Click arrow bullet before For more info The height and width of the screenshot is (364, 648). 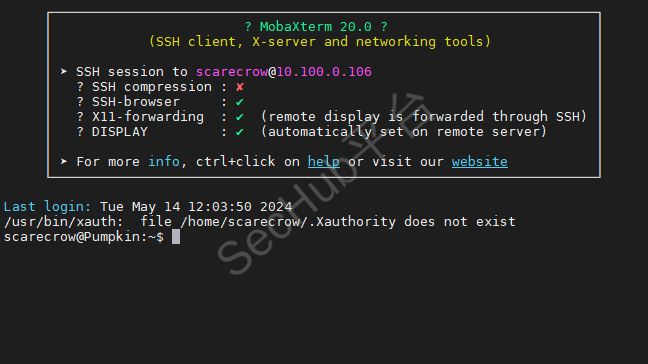tap(64, 161)
